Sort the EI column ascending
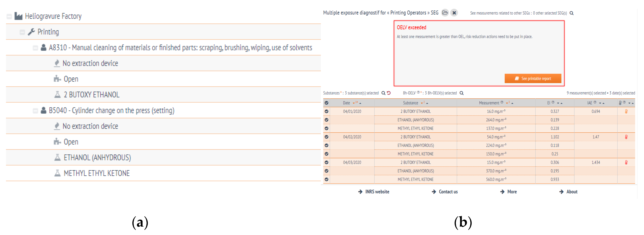644x235 pixels. coord(561,103)
